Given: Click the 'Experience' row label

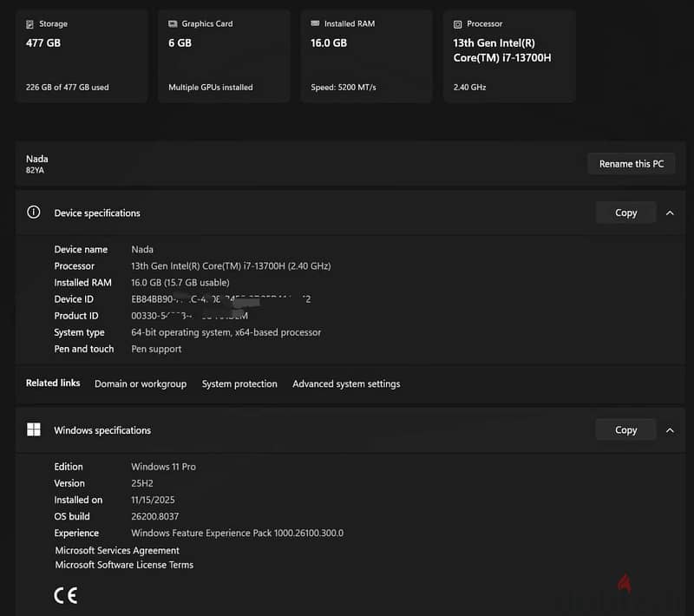Looking at the screenshot, I should click(x=76, y=534).
